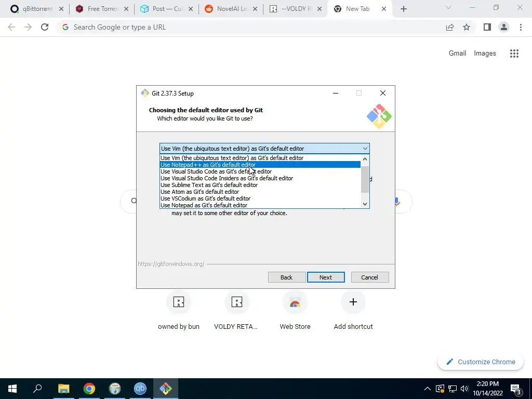Open network icon in system tray
This screenshot has width=532, height=399.
tap(453, 389)
